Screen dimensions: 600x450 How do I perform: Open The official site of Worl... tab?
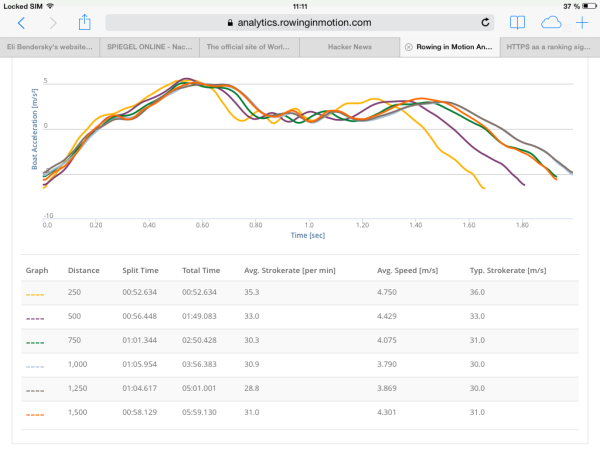249,47
